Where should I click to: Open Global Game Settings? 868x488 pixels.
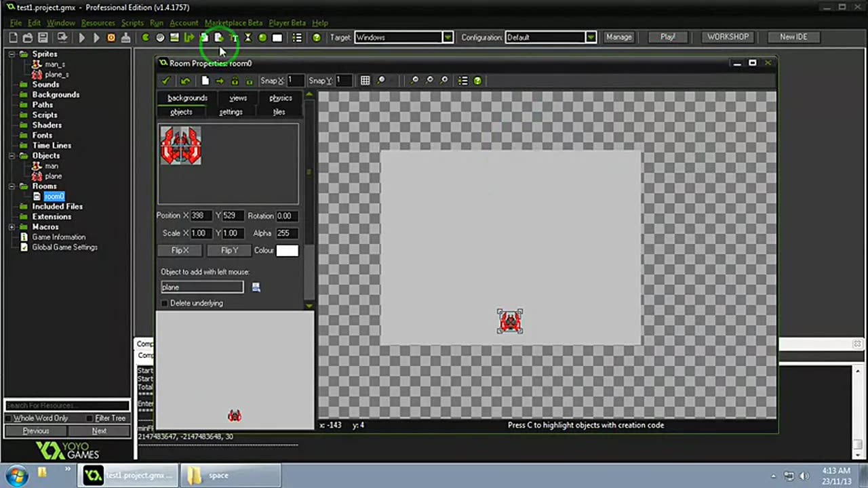[x=65, y=247]
